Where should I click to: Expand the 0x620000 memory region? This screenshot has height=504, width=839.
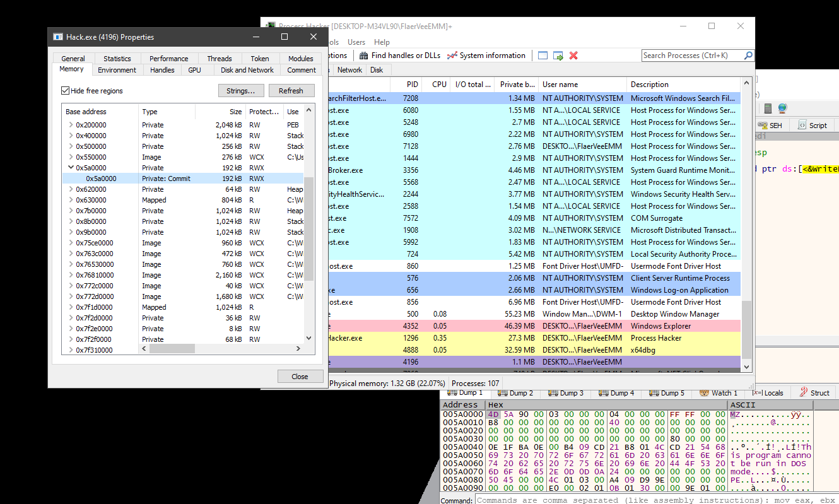coord(71,189)
